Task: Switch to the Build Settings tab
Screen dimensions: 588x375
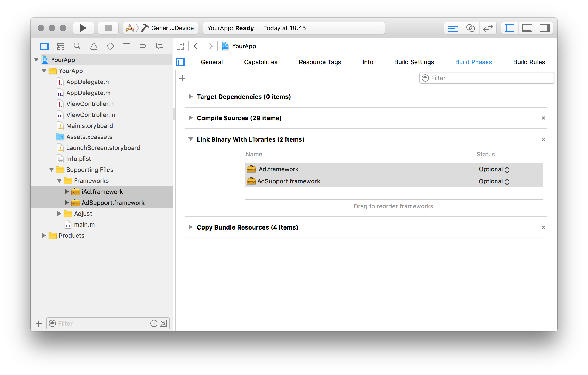Action: point(414,62)
